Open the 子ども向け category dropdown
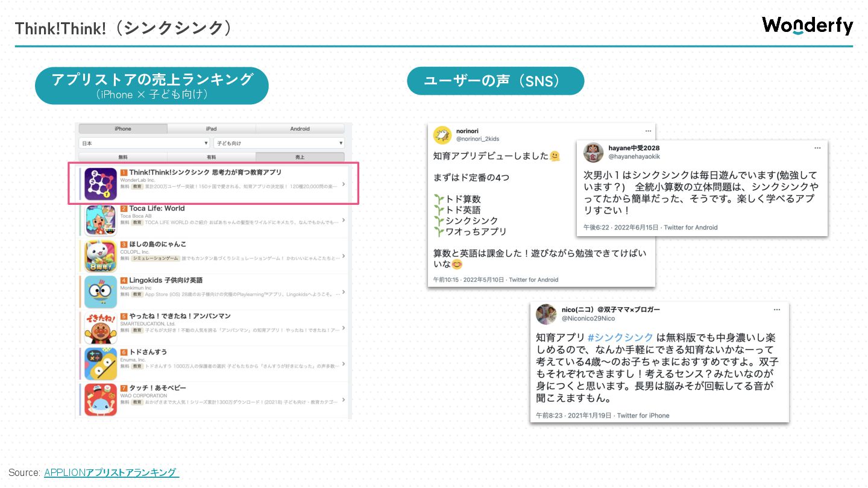 pos(279,143)
